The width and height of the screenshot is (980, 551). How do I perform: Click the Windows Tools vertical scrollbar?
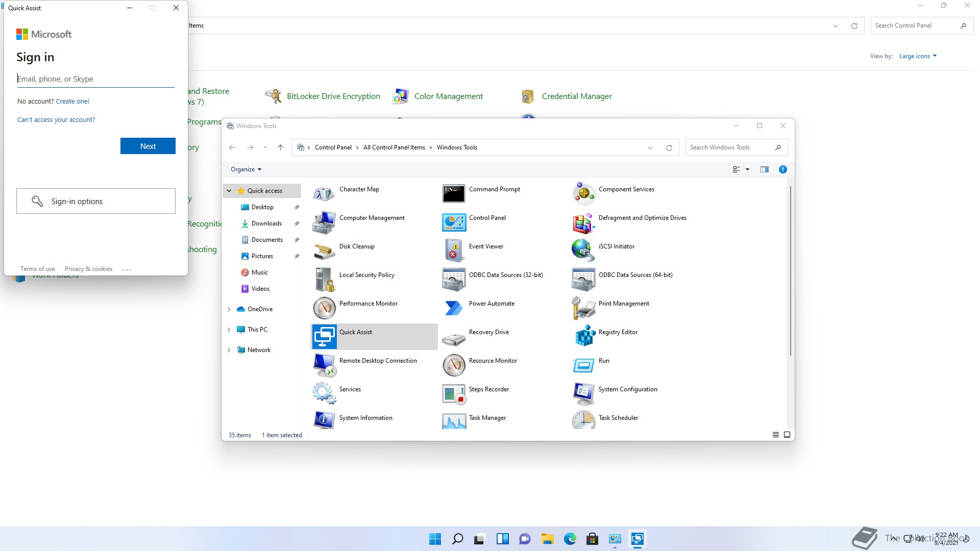(791, 270)
